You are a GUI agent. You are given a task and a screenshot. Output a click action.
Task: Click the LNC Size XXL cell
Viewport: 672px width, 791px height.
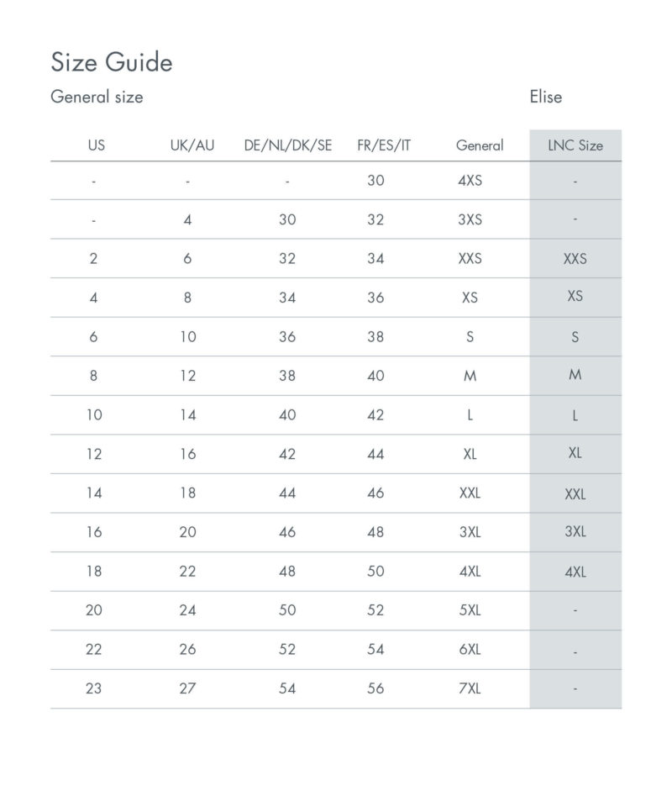pyautogui.click(x=575, y=494)
